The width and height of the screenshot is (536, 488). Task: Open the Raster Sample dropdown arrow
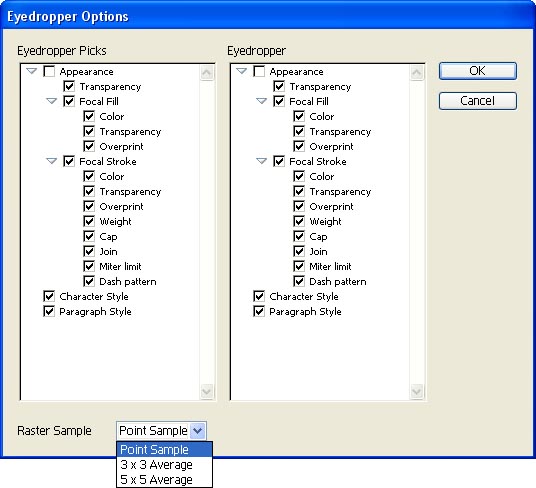[x=198, y=431]
